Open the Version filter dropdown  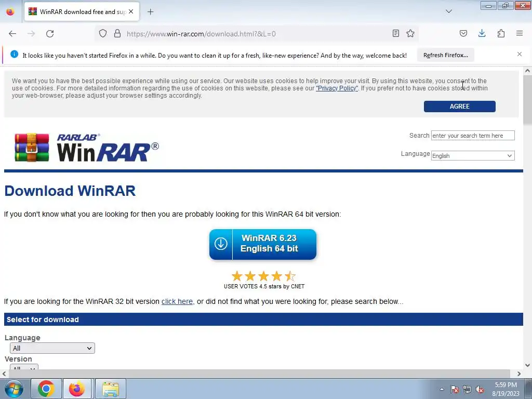[24, 367]
